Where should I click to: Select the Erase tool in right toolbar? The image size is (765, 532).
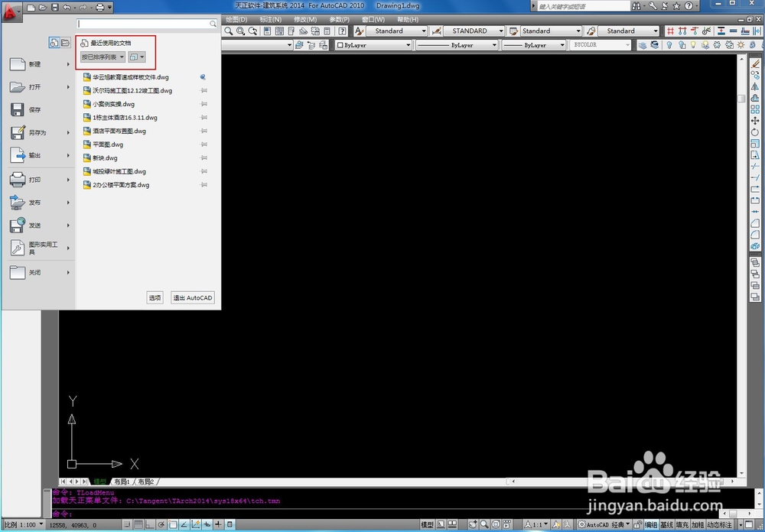(x=755, y=64)
